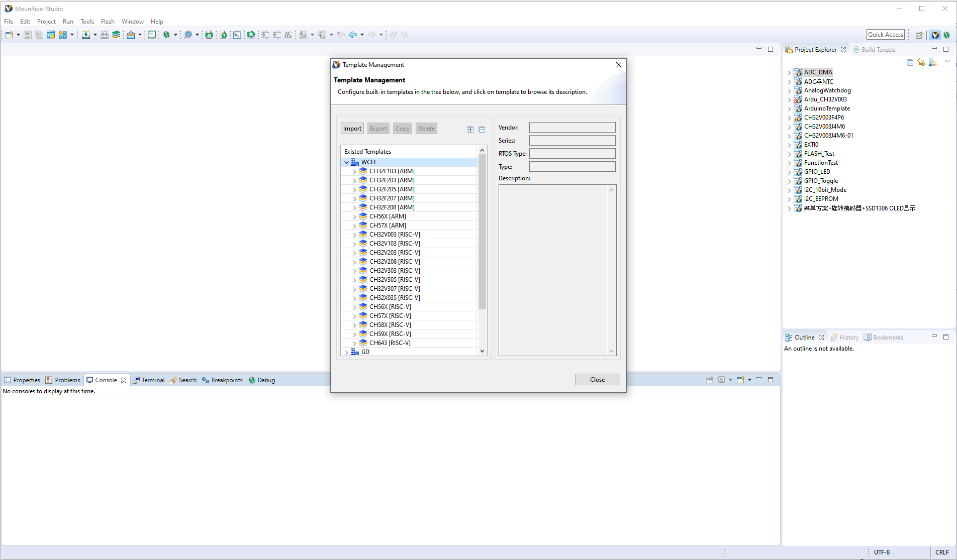
Task: Click the RTOS Type text field
Action: pos(572,154)
